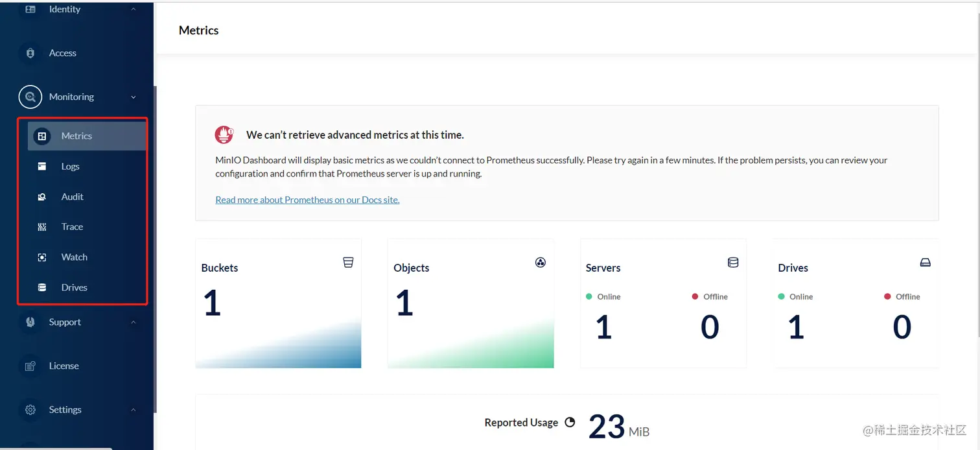Click the Buckets count card
Screen dimensions: 980x450
[278, 303]
